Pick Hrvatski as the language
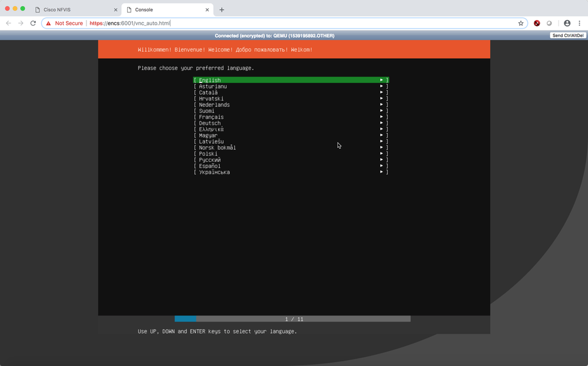The height and width of the screenshot is (366, 588). click(291, 99)
